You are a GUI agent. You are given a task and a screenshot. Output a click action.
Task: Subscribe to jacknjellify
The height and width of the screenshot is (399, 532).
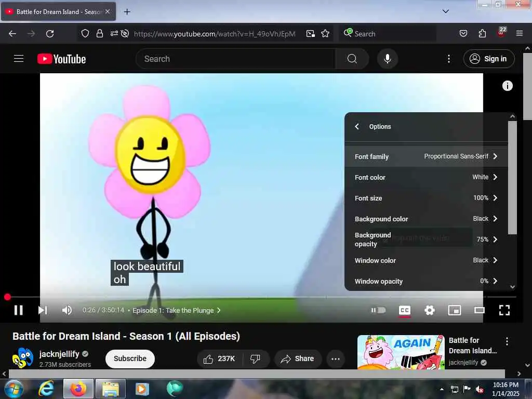pyautogui.click(x=130, y=358)
